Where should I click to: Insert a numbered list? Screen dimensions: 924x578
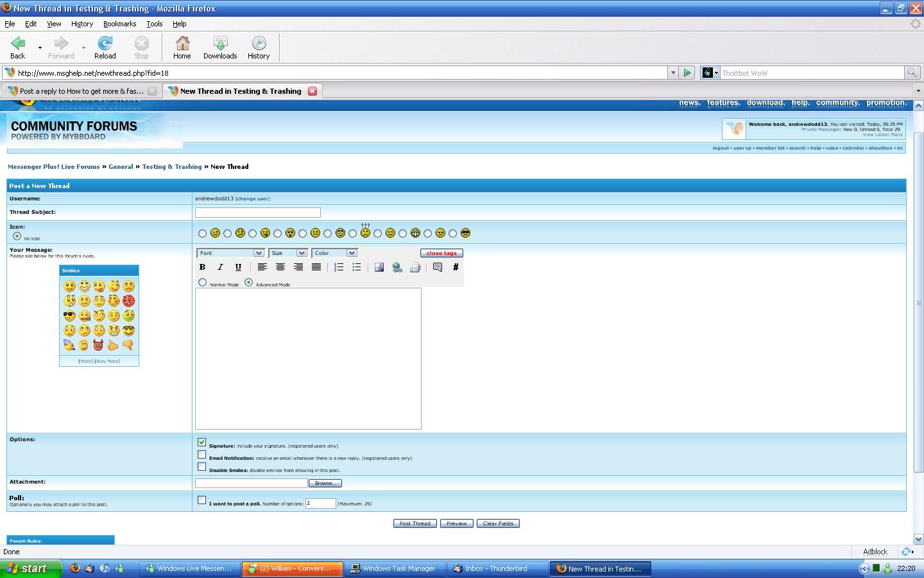point(339,267)
